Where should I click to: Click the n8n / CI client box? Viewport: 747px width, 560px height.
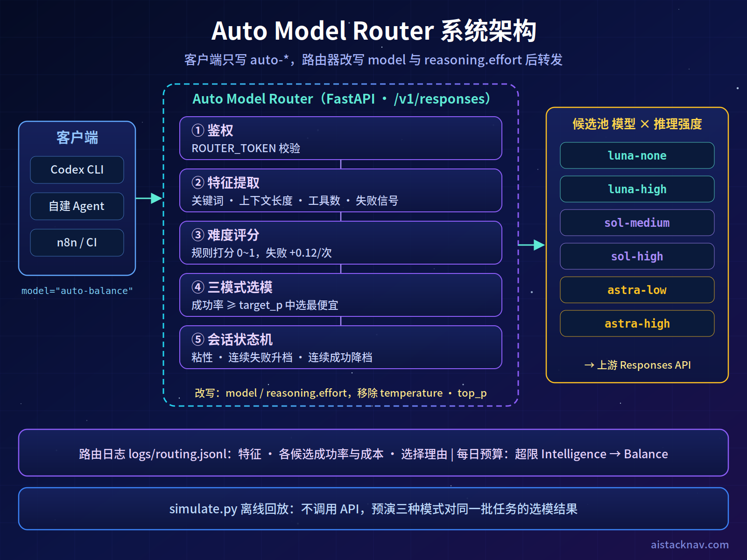point(77,243)
